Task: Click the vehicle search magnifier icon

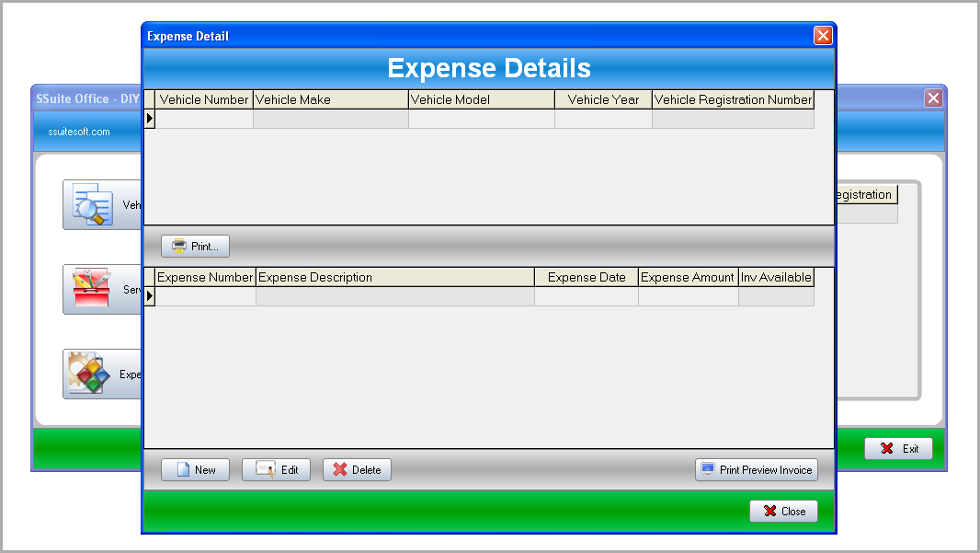Action: (92, 204)
